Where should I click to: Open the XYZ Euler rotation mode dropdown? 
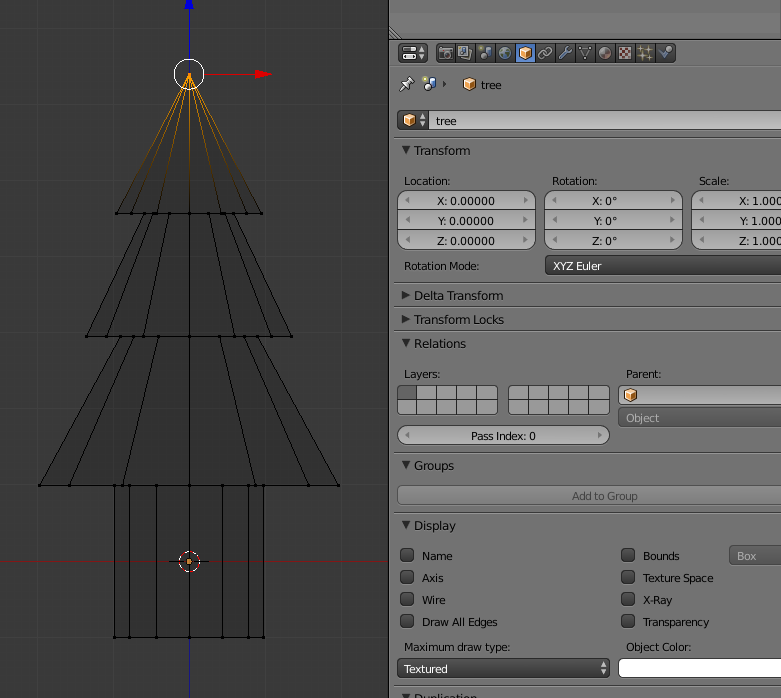click(663, 266)
